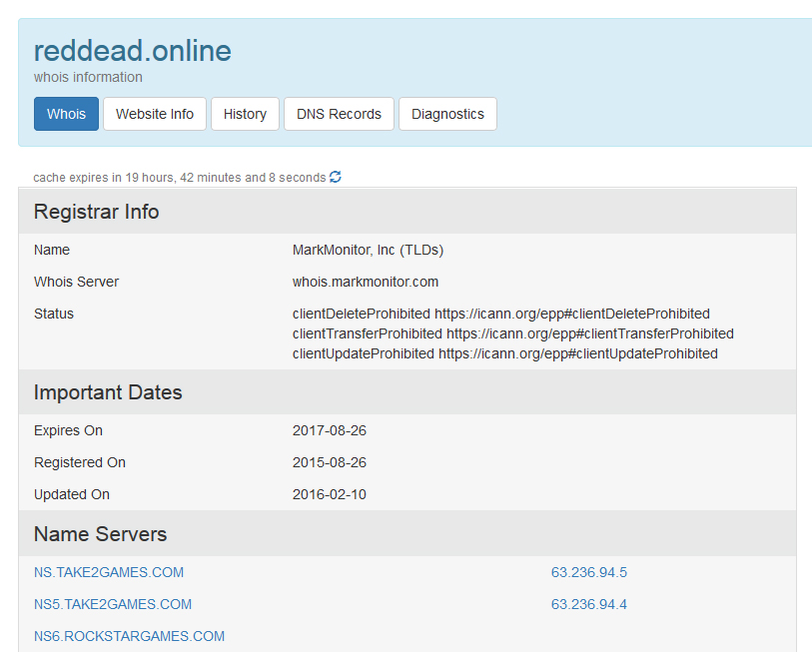Open the NS5.TAKE2GAMES.COM name server link
The height and width of the screenshot is (652, 812).
(x=113, y=604)
